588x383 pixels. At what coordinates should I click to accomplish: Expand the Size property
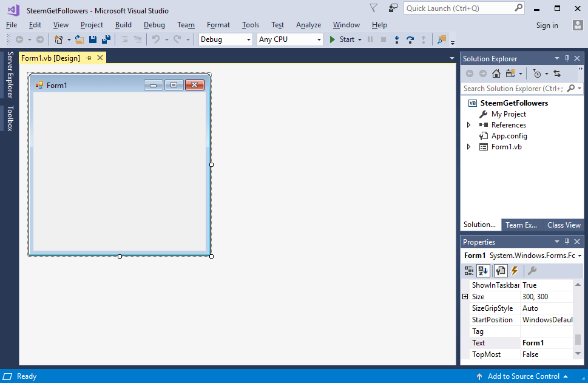coord(465,297)
